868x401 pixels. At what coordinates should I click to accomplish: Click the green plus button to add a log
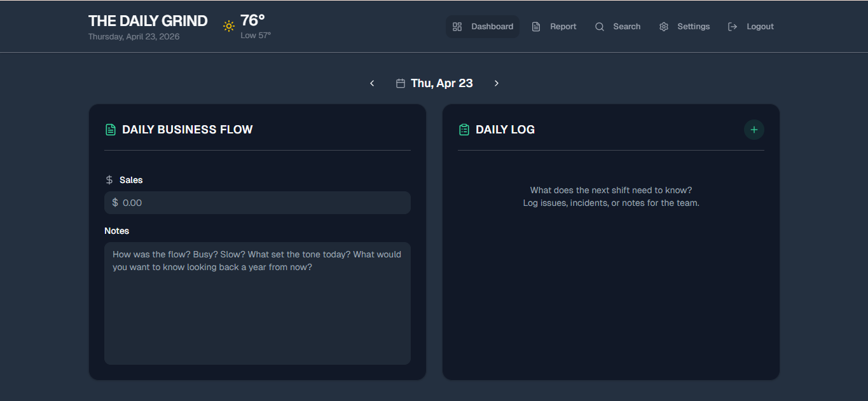tap(754, 129)
